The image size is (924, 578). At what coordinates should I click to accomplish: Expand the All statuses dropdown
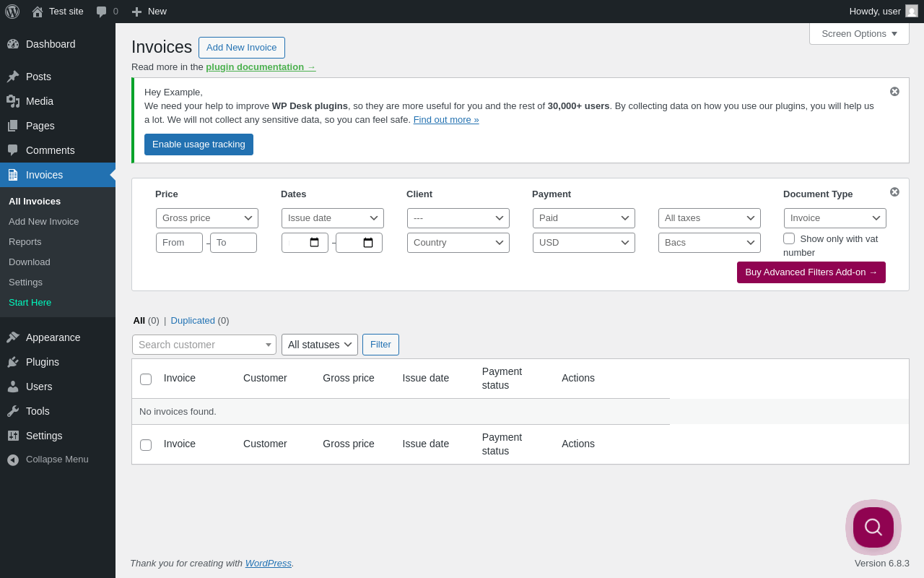320,345
